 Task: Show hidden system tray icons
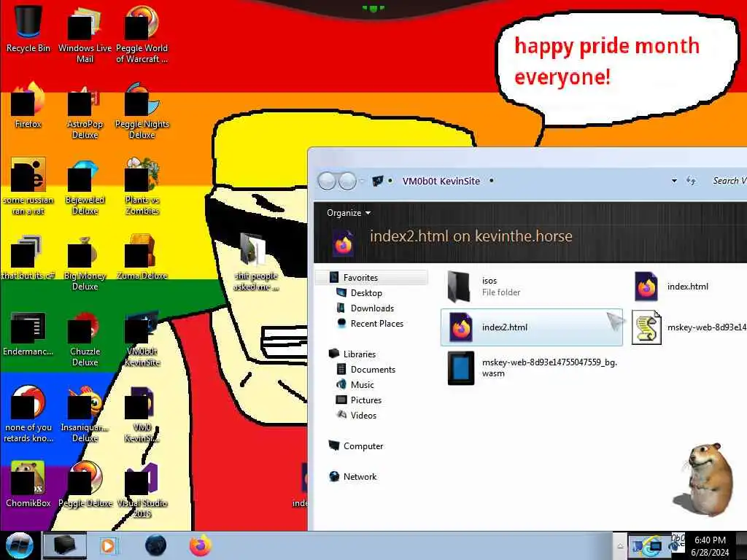pos(620,546)
